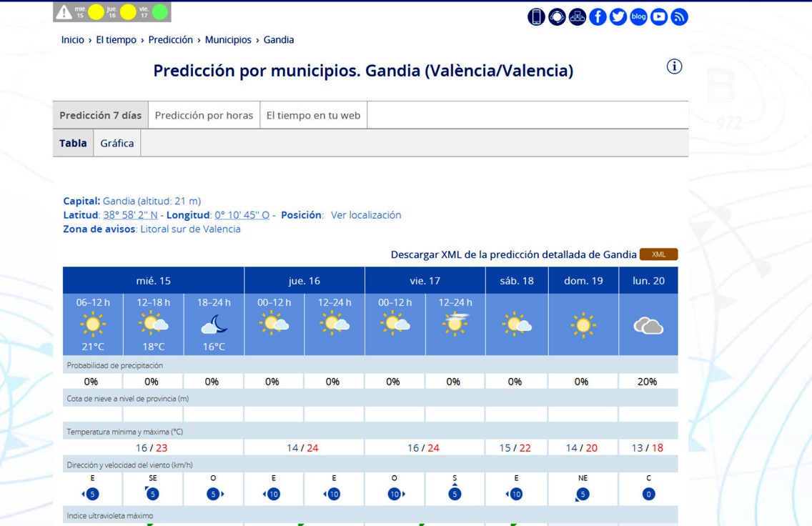The height and width of the screenshot is (526, 812).
Task: Open the YouTube channel icon
Action: pos(659,16)
